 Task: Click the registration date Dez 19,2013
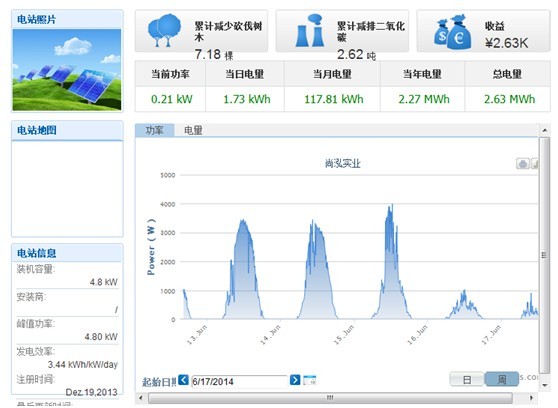click(x=91, y=392)
